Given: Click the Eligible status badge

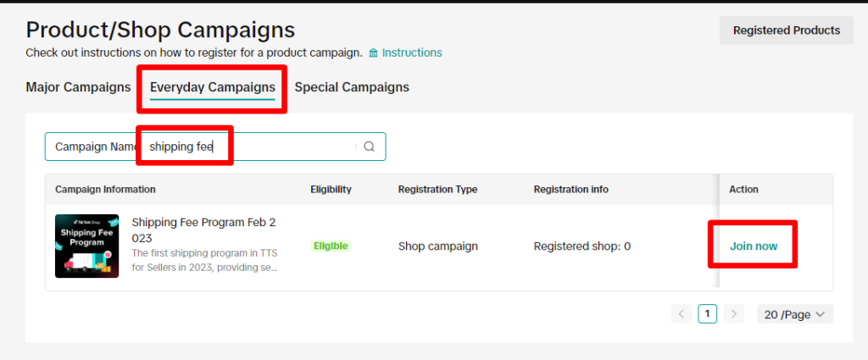Looking at the screenshot, I should coord(331,246).
